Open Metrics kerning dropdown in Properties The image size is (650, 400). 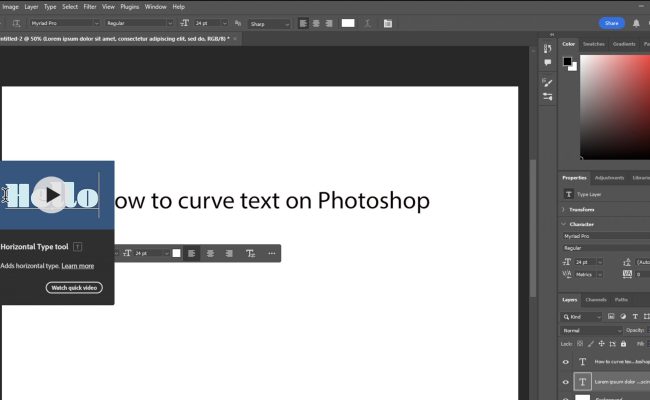click(x=589, y=274)
